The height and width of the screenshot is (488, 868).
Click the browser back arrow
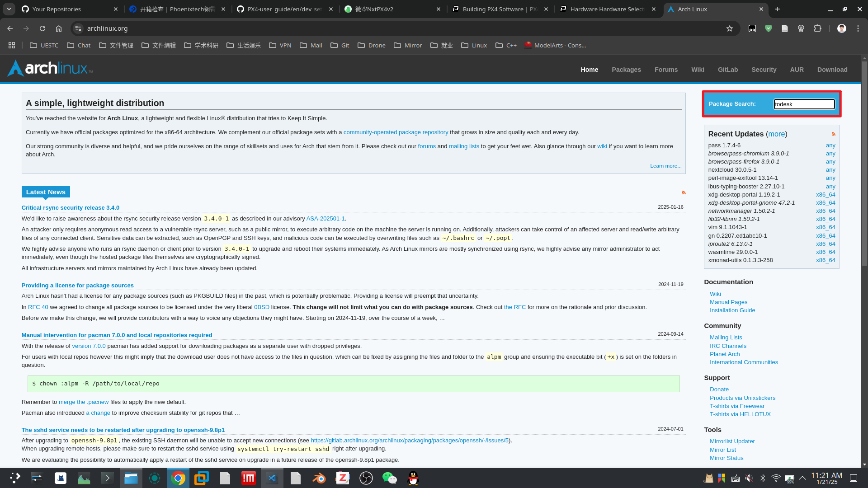click(10, 28)
